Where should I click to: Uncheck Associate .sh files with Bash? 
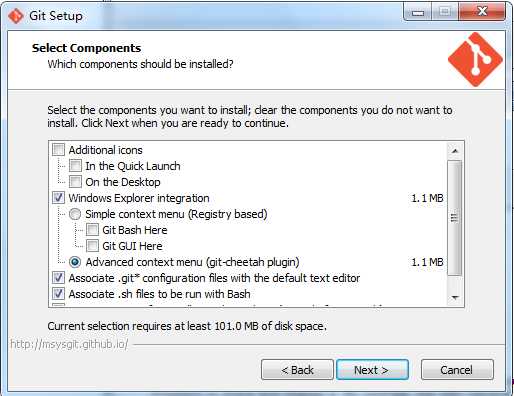[x=58, y=294]
